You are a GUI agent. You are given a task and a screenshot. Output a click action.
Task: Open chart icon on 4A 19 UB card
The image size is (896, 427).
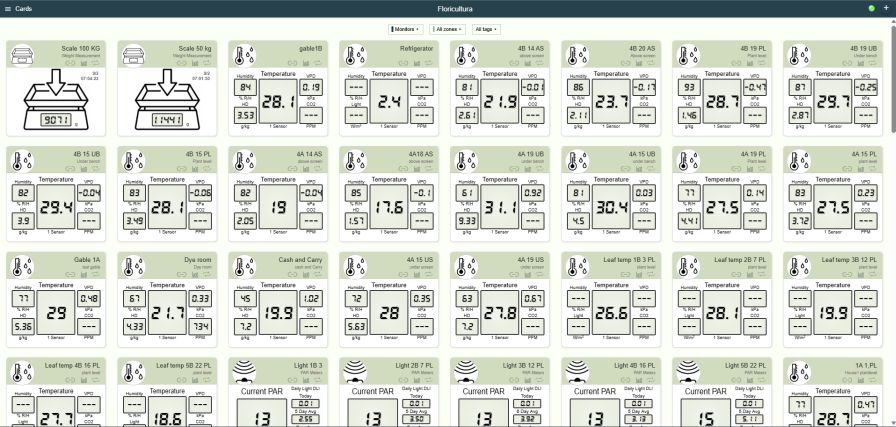(x=527, y=169)
